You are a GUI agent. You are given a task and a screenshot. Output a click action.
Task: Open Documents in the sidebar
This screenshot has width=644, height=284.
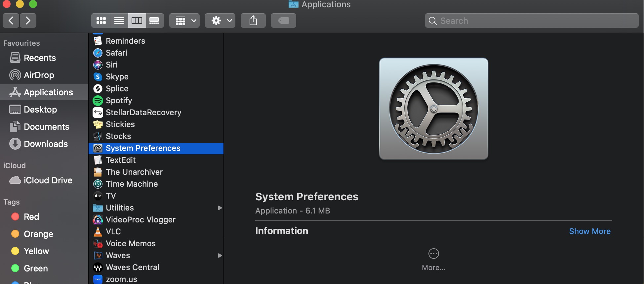pyautogui.click(x=44, y=127)
